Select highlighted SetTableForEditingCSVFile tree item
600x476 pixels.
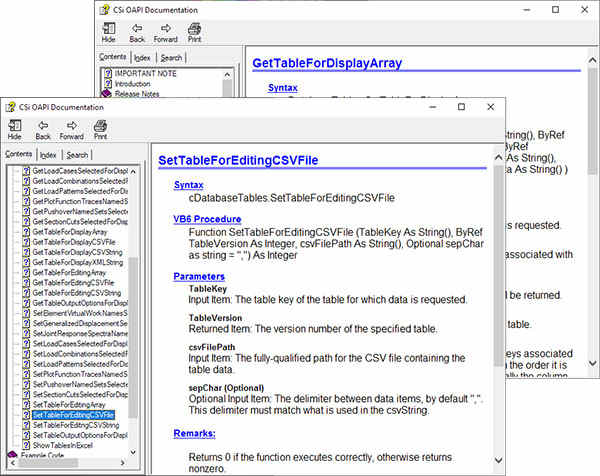tap(73, 415)
